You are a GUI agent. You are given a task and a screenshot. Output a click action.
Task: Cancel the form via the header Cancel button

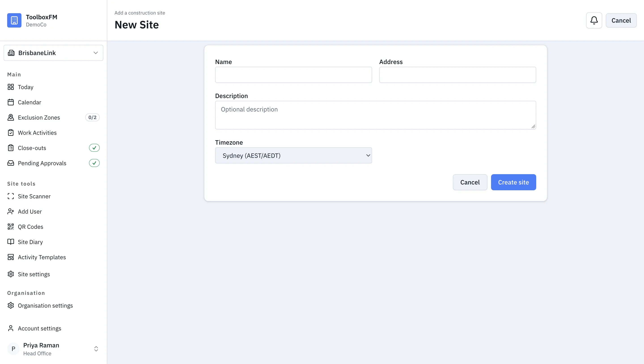point(621,20)
